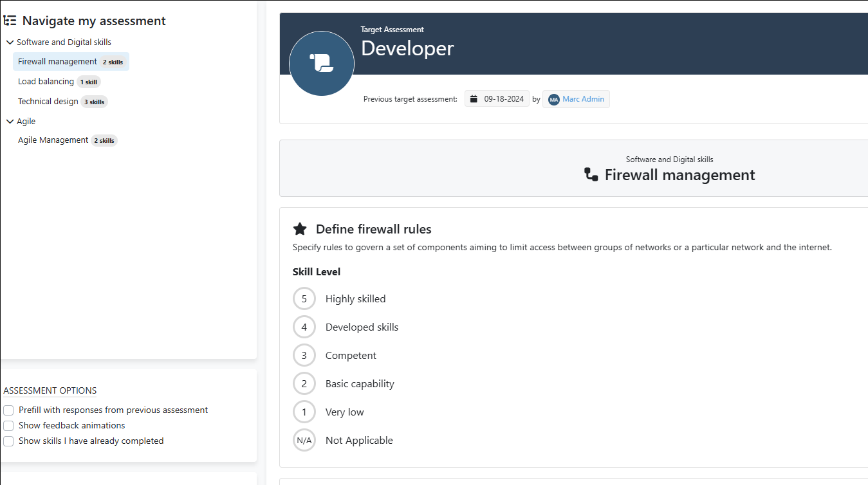Open Load balancing in navigation
Image resolution: width=868 pixels, height=485 pixels.
click(x=46, y=82)
